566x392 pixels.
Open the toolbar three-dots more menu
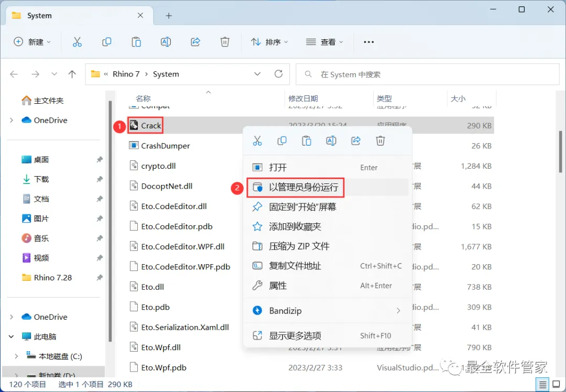click(x=368, y=42)
